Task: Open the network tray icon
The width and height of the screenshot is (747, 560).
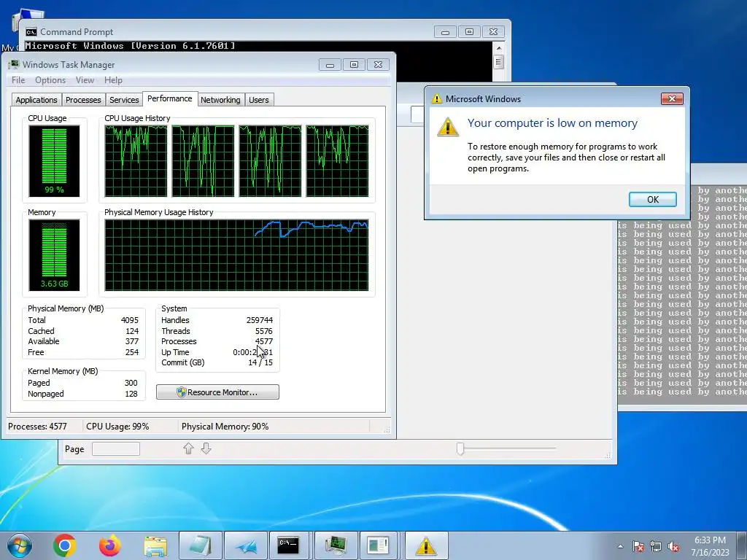Action: point(656,546)
